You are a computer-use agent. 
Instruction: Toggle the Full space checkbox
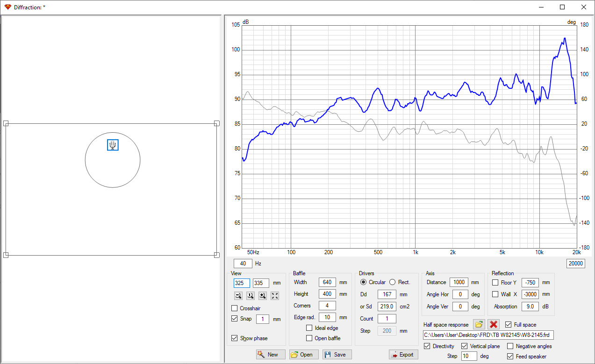[x=509, y=325]
